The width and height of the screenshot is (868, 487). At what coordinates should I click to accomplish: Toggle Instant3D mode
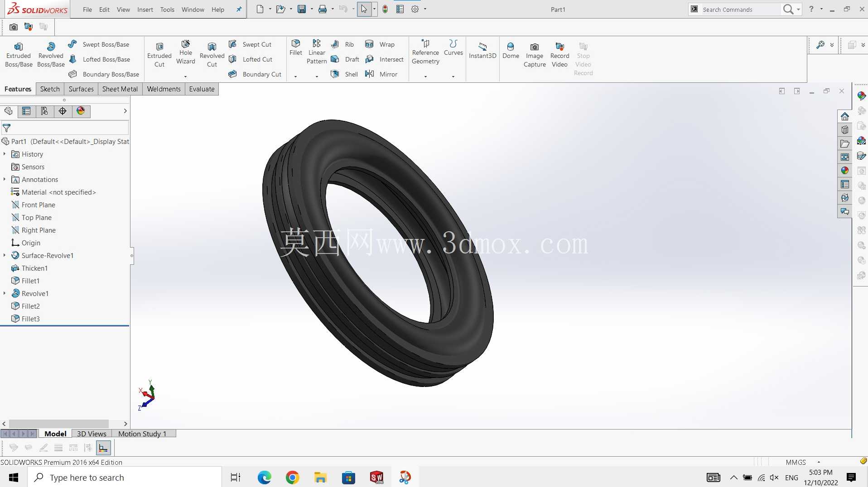482,51
